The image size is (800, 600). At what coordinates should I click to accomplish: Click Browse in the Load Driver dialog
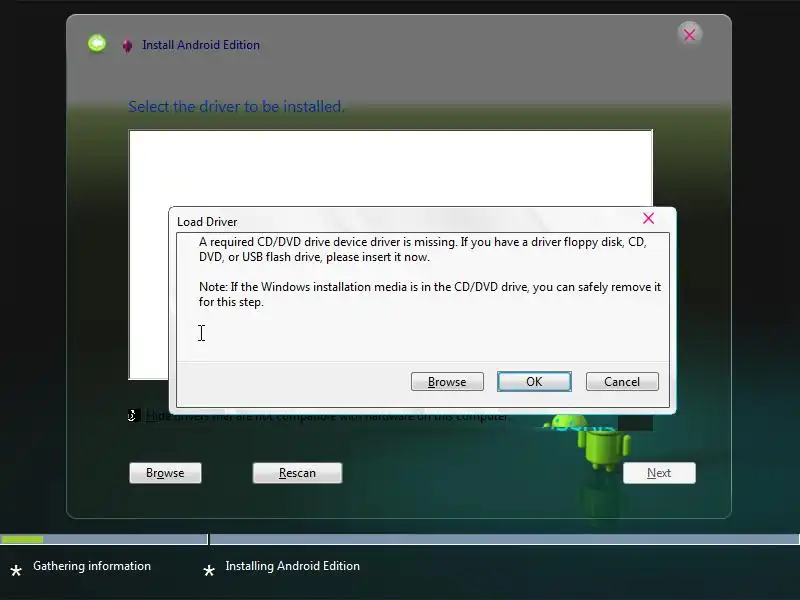pyautogui.click(x=447, y=382)
